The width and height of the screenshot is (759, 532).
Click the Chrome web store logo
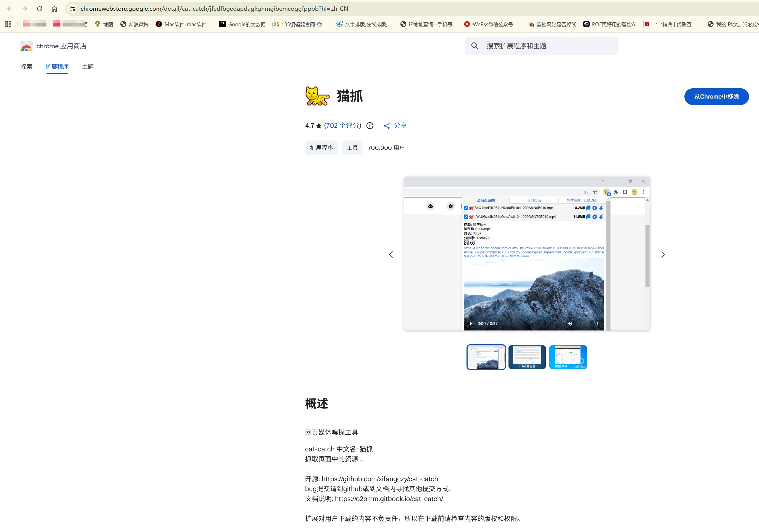27,46
